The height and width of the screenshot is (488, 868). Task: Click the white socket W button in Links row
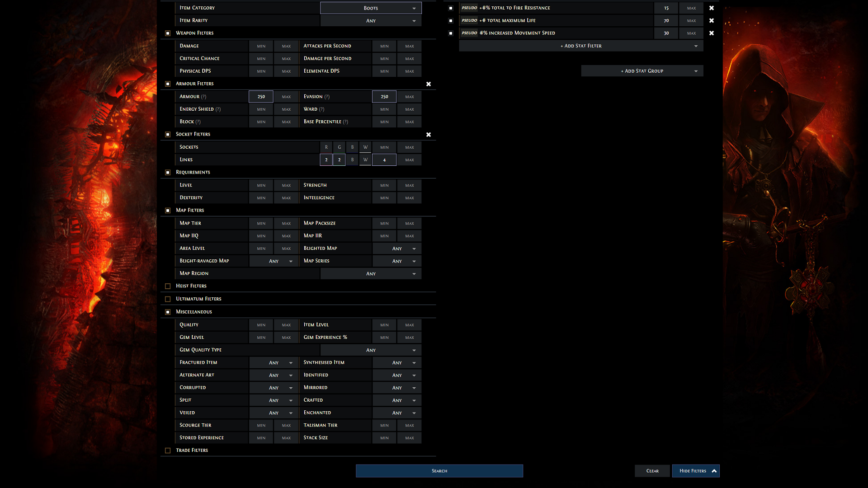coord(365,160)
